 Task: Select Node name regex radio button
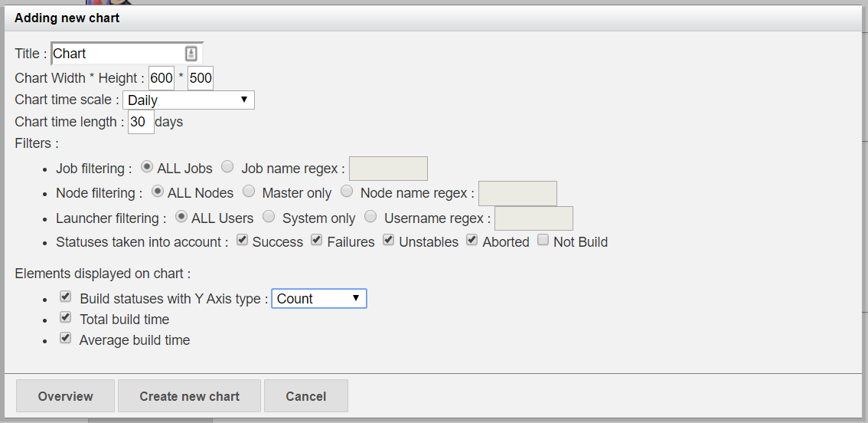tap(347, 191)
